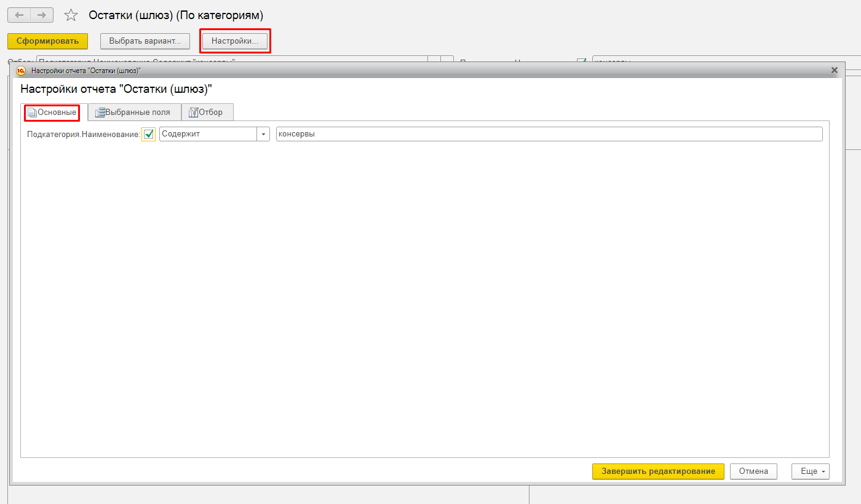Finish with Завершить редактирование button
Viewport: 861px width, 504px height.
[658, 471]
